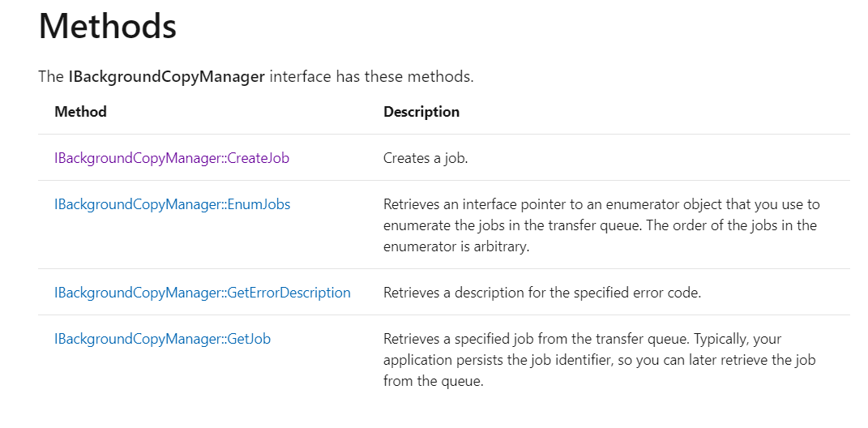This screenshot has width=868, height=428.
Task: Open the IBackgroundCopyManager::CreateJob link
Action: [171, 158]
